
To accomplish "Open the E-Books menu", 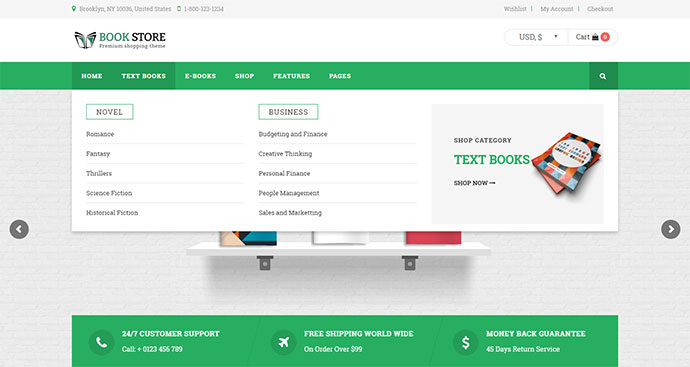I will point(200,76).
